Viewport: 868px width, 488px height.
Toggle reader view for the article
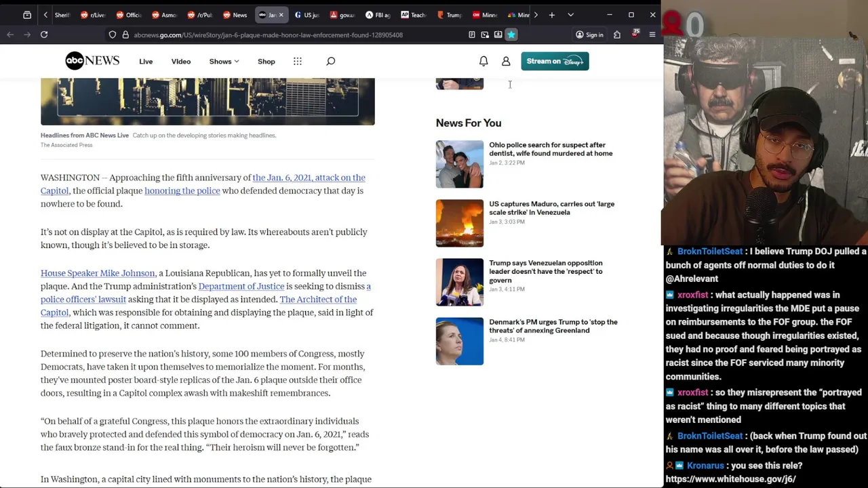(x=472, y=35)
